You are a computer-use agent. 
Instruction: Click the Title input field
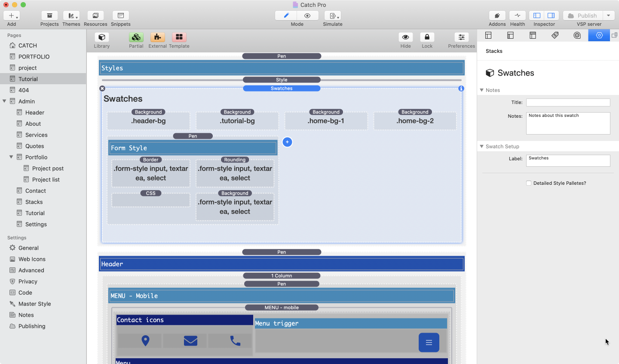pos(568,102)
